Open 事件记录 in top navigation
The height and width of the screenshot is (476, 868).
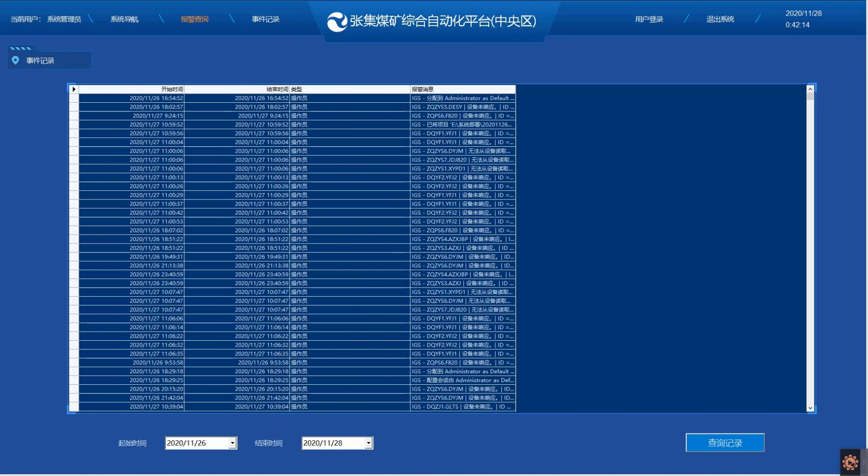[x=265, y=19]
